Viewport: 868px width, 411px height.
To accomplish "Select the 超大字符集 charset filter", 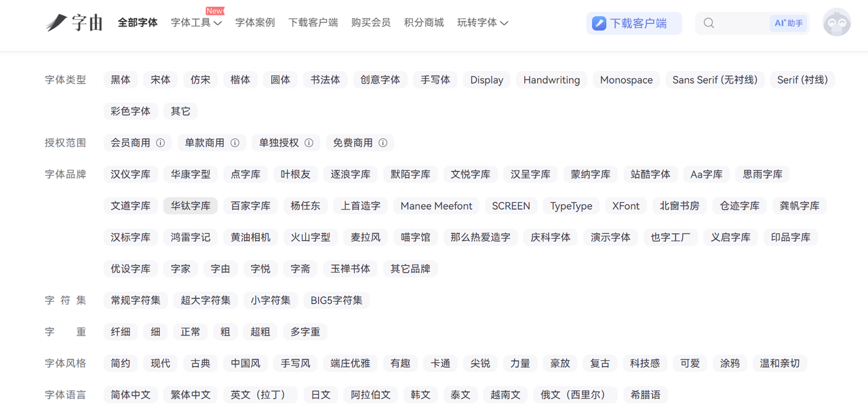I will pyautogui.click(x=205, y=300).
